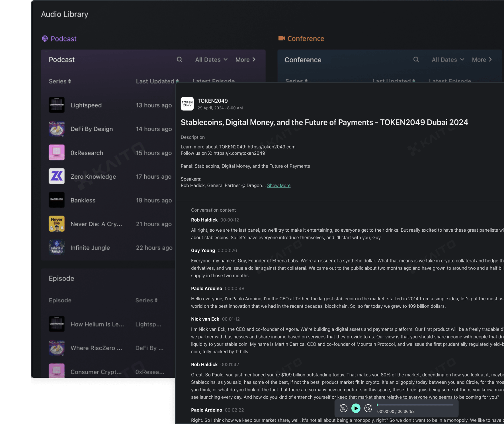Click the Never Die cover icon
The width and height of the screenshot is (504, 424).
(57, 224)
